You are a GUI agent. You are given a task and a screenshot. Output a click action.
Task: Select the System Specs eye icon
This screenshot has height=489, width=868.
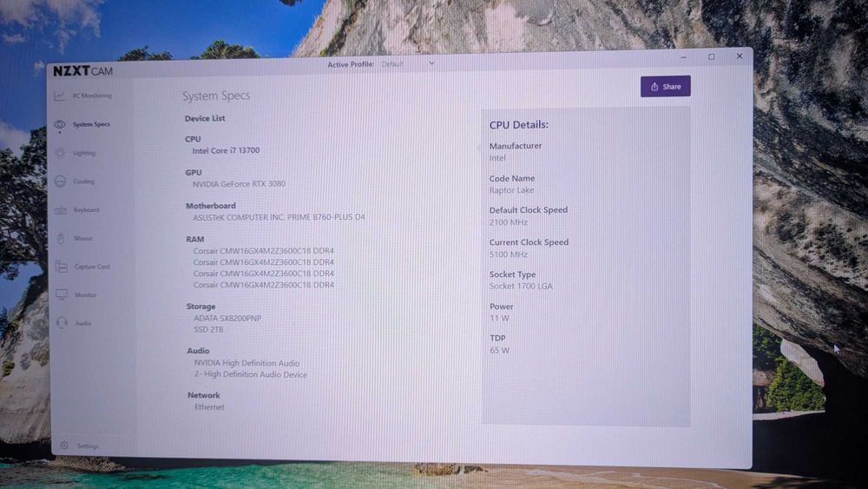(60, 124)
